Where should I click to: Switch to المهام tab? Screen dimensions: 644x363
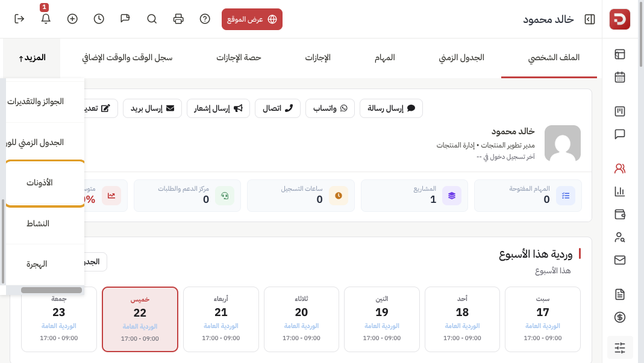coord(385,58)
